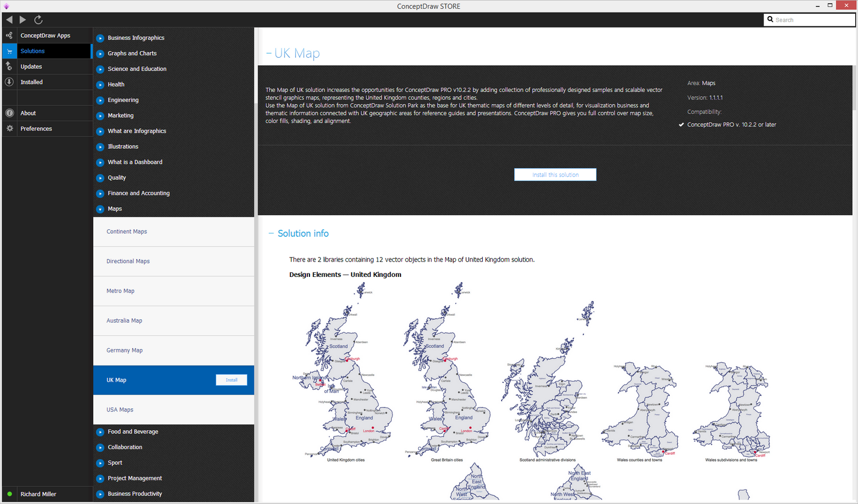Expand the Marketing category

point(100,116)
